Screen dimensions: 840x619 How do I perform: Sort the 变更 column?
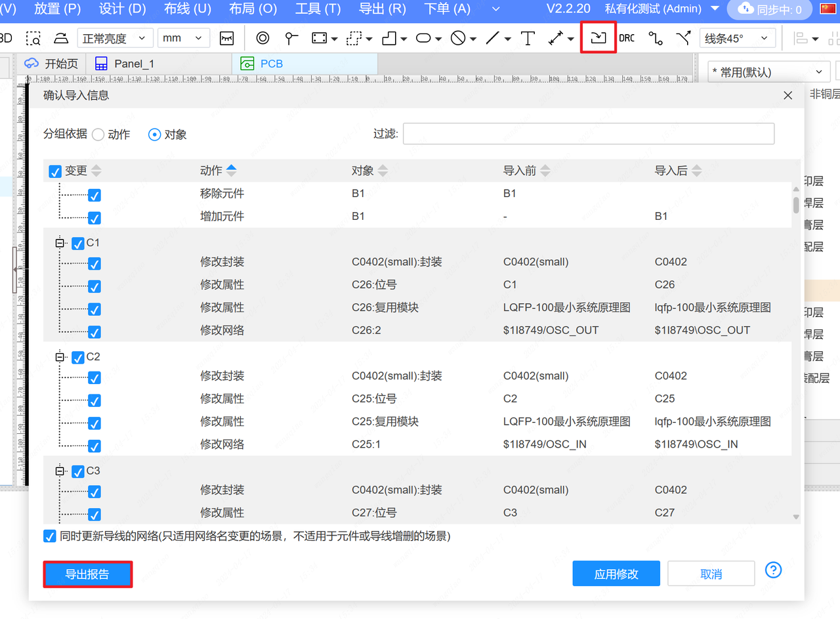click(96, 171)
